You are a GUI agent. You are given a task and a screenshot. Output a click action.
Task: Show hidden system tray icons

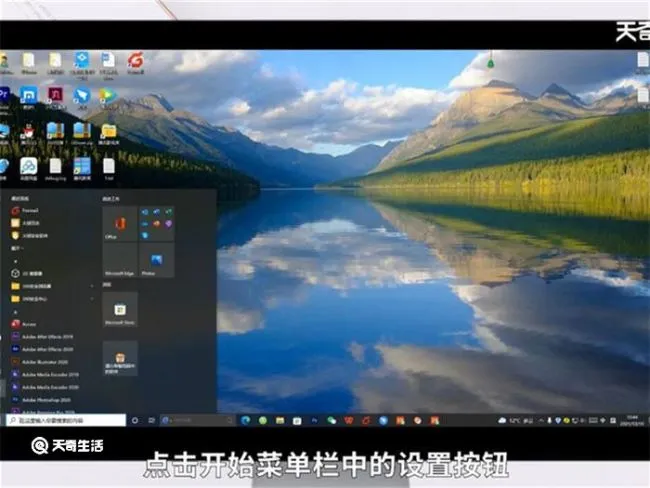(541, 420)
